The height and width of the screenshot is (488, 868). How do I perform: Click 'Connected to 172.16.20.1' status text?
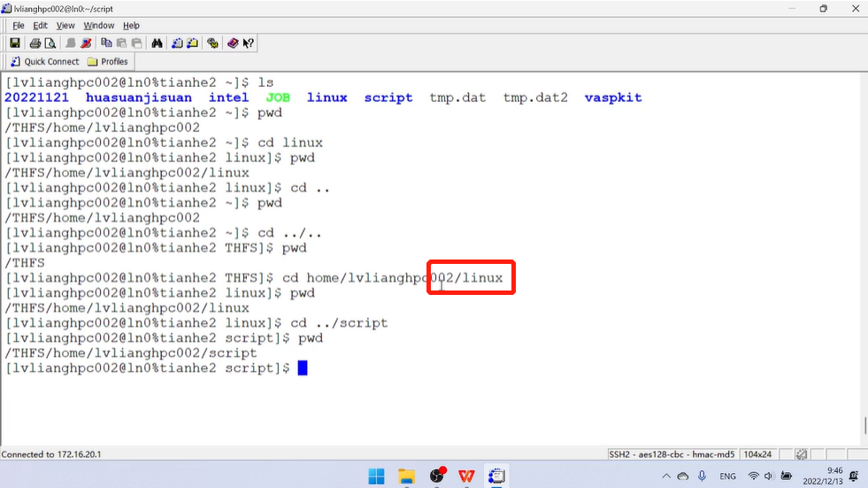click(51, 454)
